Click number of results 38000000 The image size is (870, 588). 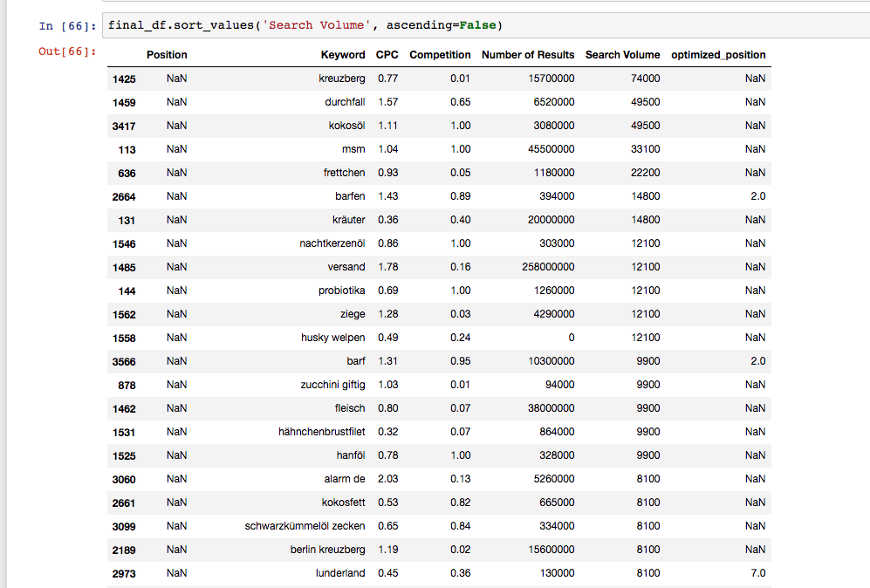tap(551, 408)
